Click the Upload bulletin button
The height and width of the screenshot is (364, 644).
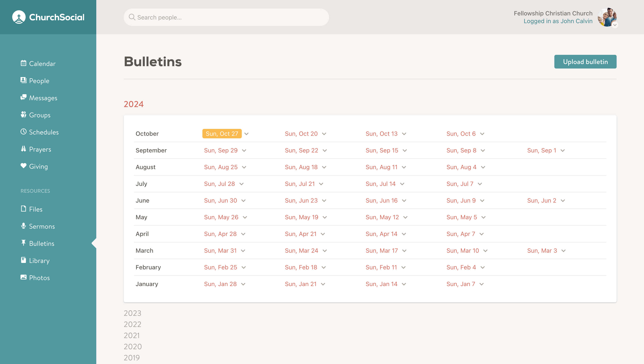(x=585, y=61)
